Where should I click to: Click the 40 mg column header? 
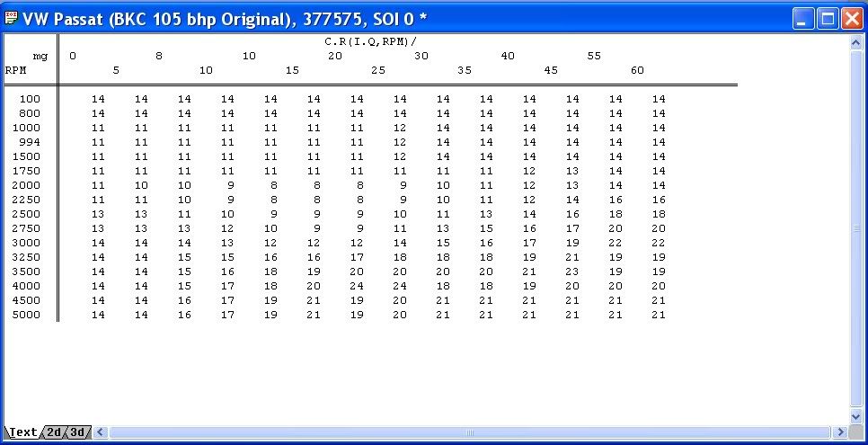508,56
